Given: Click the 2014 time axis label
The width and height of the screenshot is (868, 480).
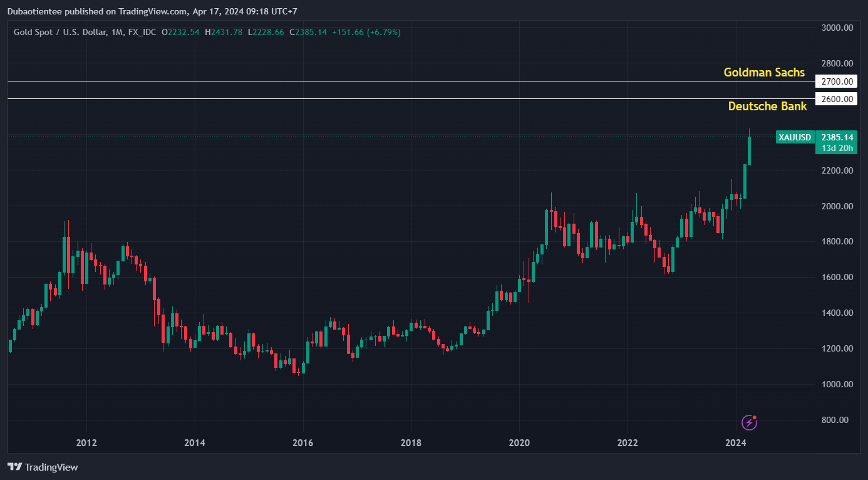Looking at the screenshot, I should tap(195, 443).
